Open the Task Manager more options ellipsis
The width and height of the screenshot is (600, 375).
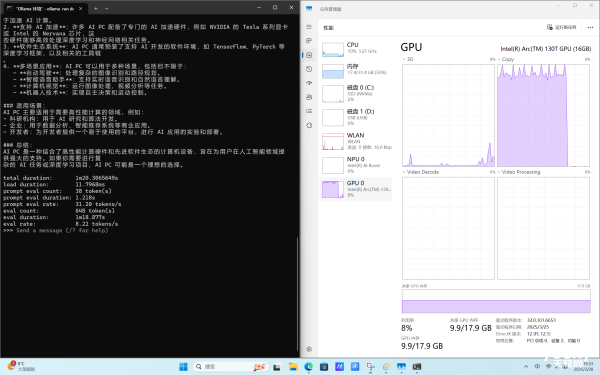coord(590,27)
